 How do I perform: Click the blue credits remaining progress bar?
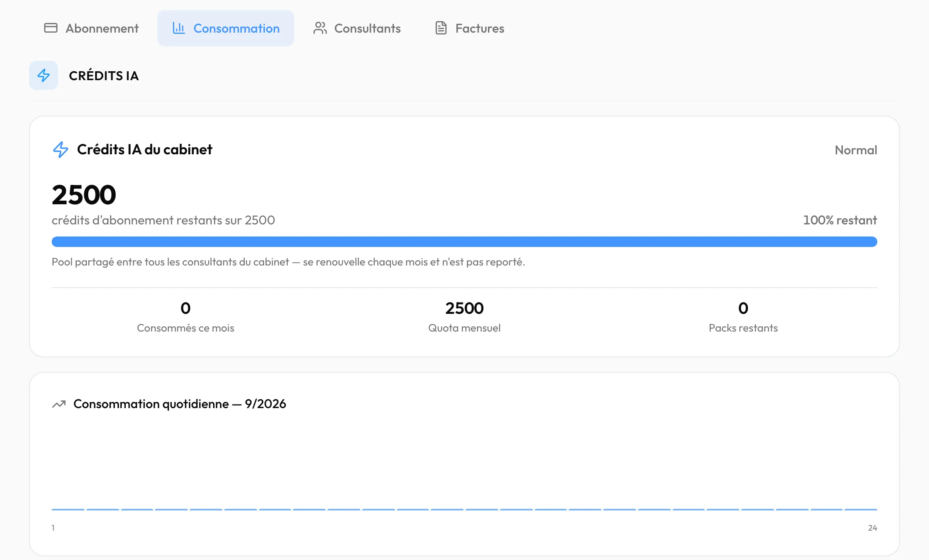[x=464, y=242]
